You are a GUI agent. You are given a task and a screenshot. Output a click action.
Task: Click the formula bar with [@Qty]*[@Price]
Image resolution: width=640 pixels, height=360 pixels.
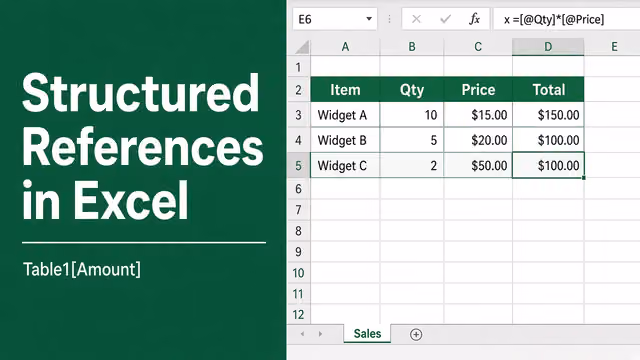pyautogui.click(x=567, y=19)
